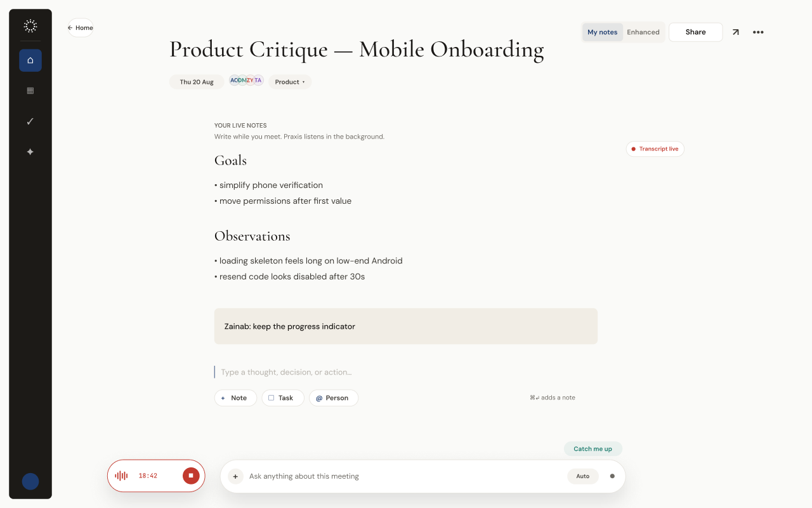
Task: Open the sparkle AI icon in sidebar
Action: [30, 152]
